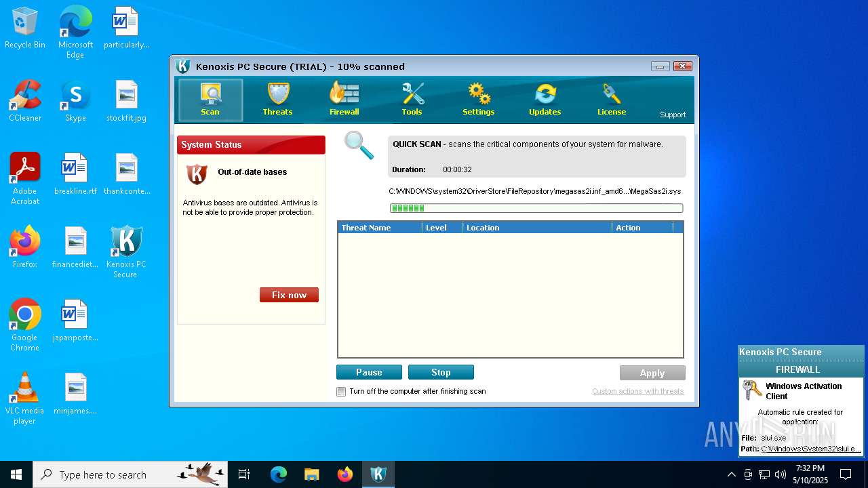Image resolution: width=868 pixels, height=488 pixels.
Task: Pause the running scan
Action: [369, 372]
